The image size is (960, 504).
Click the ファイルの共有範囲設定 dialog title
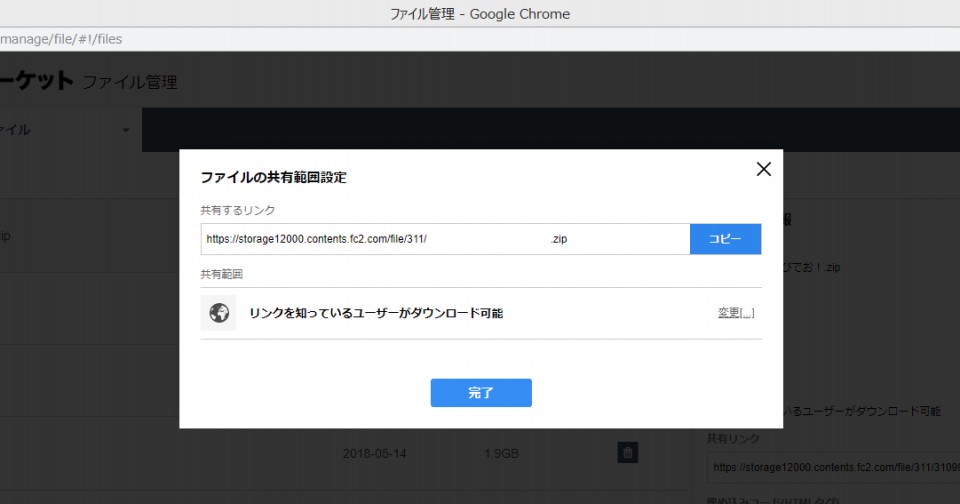pos(273,177)
